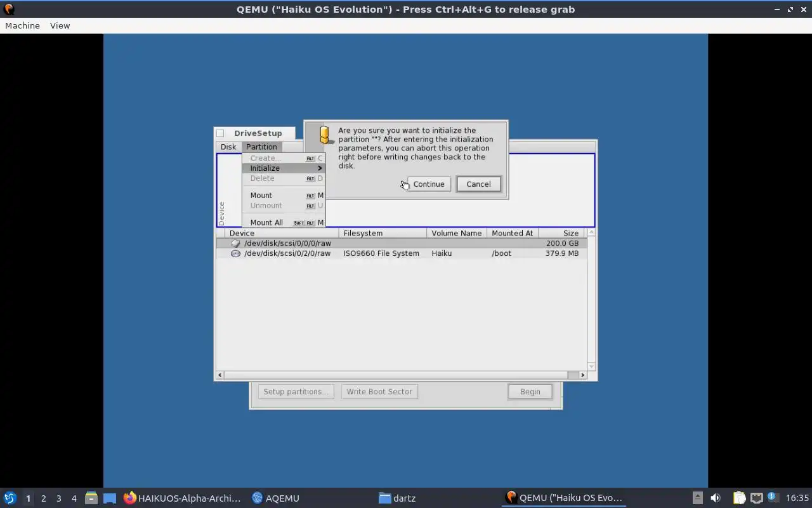Click the QEMU flame icon in the title bar

9,10
